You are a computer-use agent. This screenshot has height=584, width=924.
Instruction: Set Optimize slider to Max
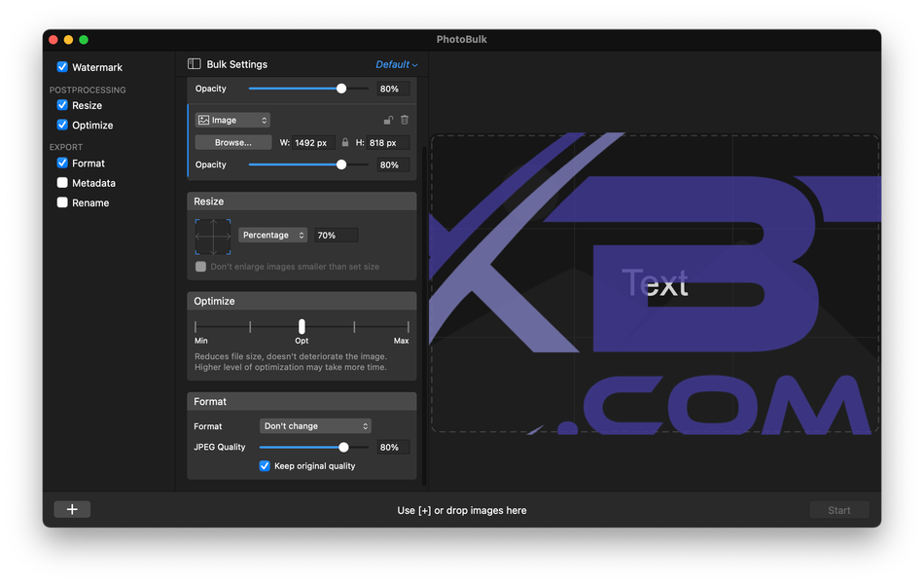(x=408, y=326)
